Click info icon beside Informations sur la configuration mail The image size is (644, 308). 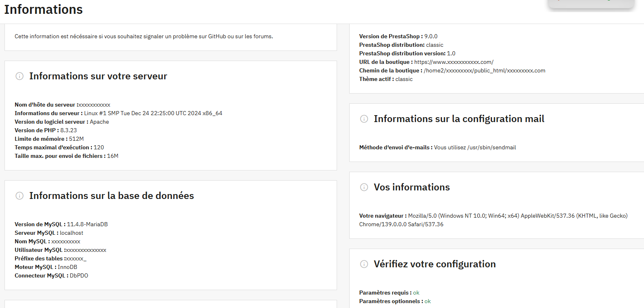[x=364, y=119]
